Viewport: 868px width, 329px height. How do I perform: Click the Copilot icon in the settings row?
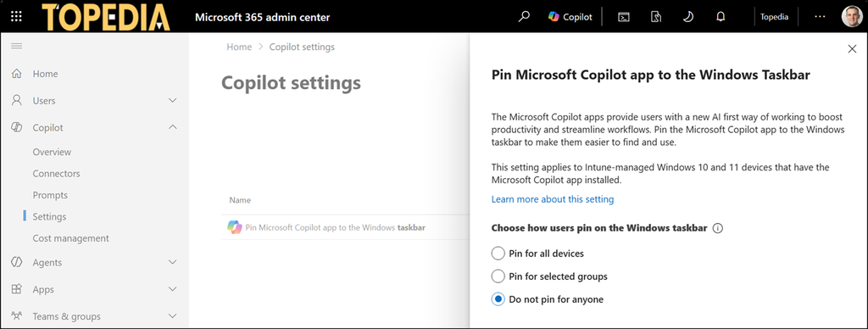click(234, 227)
